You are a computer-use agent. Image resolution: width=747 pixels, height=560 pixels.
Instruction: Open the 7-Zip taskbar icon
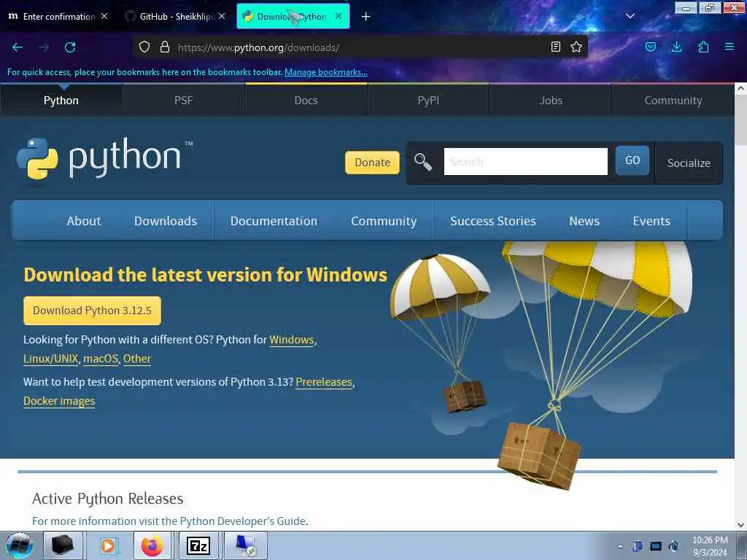pyautogui.click(x=198, y=545)
